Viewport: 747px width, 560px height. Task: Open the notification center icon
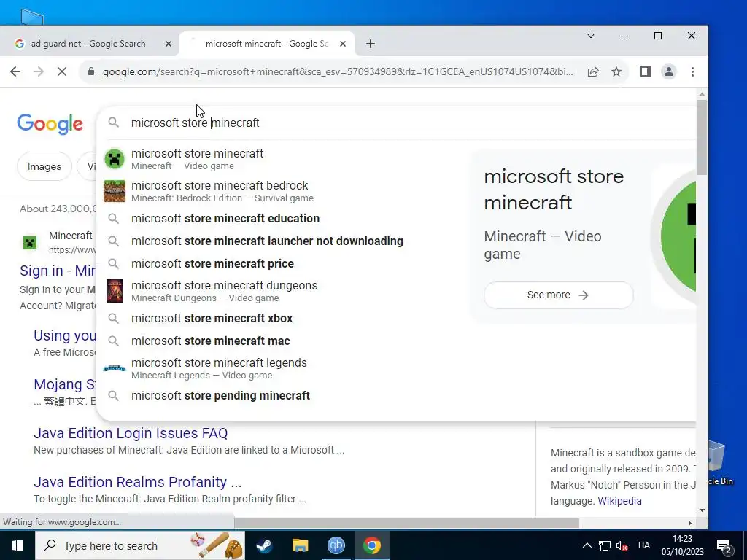click(724, 547)
